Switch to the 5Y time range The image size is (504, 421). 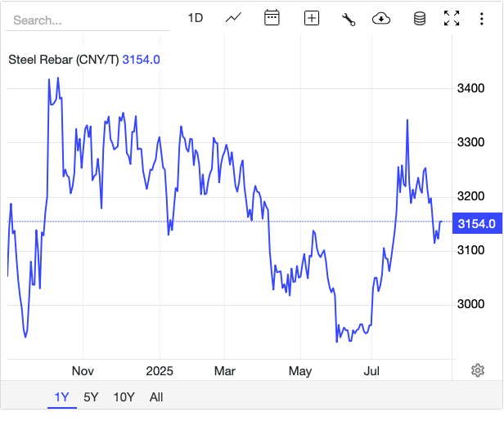point(91,397)
